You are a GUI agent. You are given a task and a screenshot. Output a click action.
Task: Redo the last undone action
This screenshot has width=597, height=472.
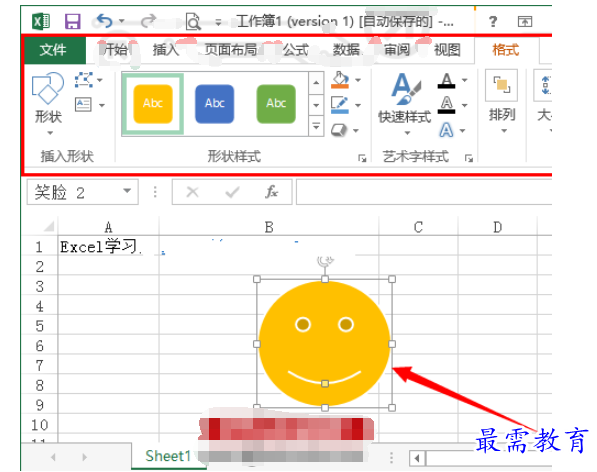tap(148, 21)
